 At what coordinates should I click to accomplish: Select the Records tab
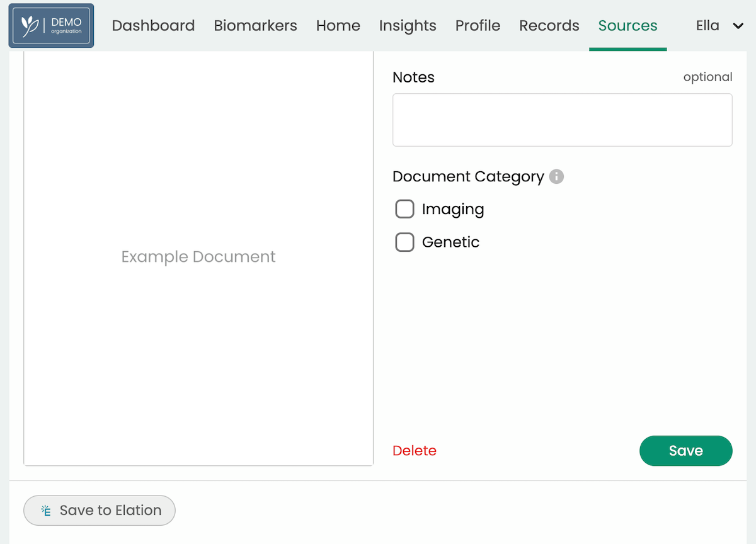coord(549,26)
